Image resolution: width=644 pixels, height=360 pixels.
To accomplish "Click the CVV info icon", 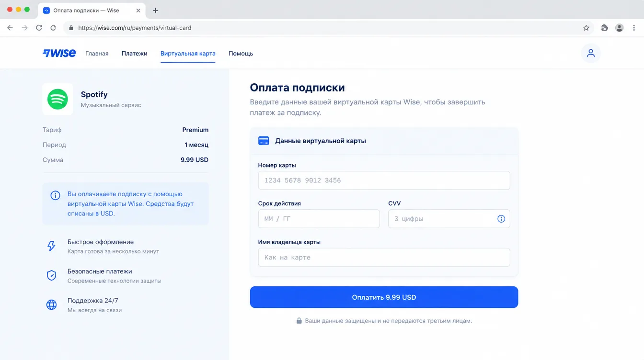I will click(x=501, y=219).
